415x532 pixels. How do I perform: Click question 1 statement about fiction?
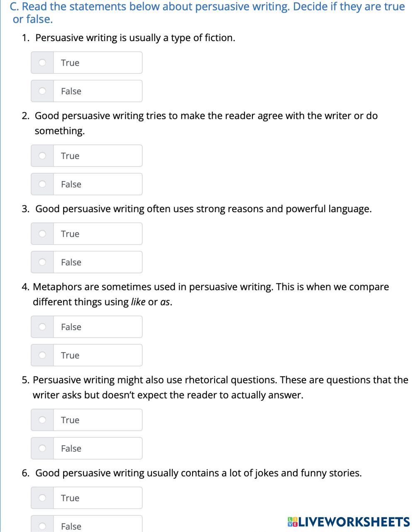pyautogui.click(x=135, y=38)
